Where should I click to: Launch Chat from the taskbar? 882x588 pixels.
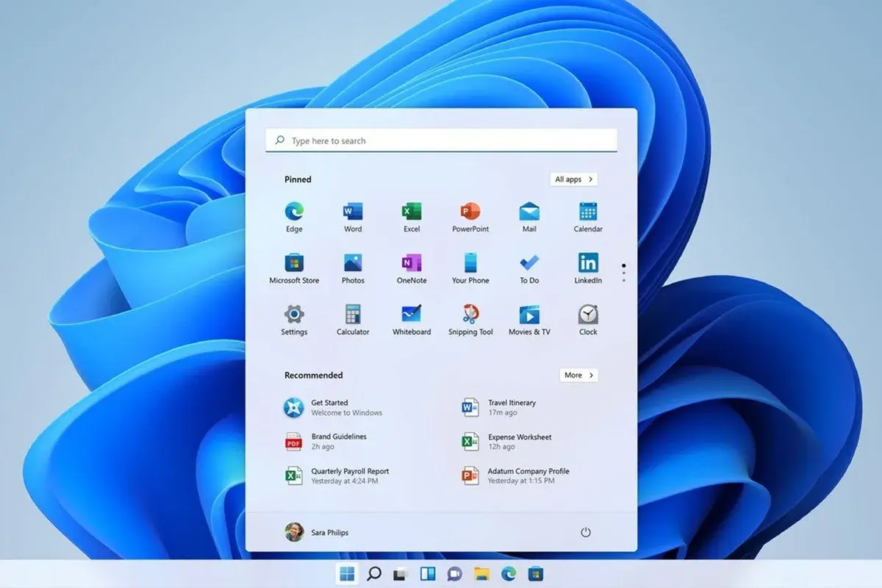click(454, 573)
